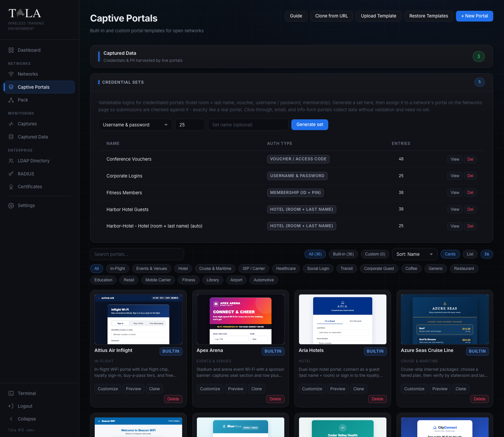Click the LDAP Directory users icon
The width and height of the screenshot is (504, 437).
tap(11, 161)
